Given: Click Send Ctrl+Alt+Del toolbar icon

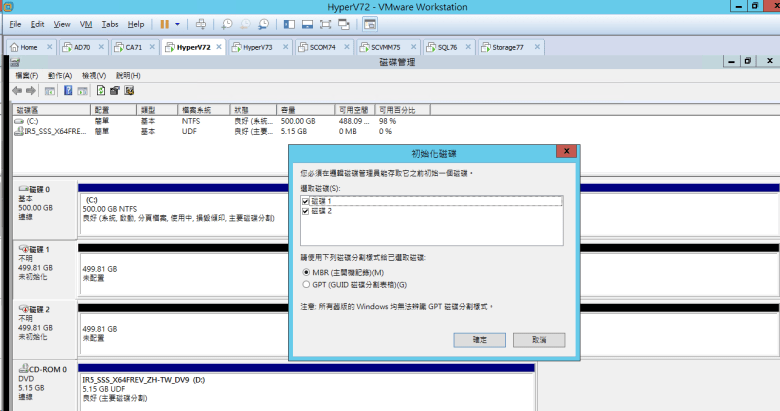Looking at the screenshot, I should pyautogui.click(x=202, y=23).
